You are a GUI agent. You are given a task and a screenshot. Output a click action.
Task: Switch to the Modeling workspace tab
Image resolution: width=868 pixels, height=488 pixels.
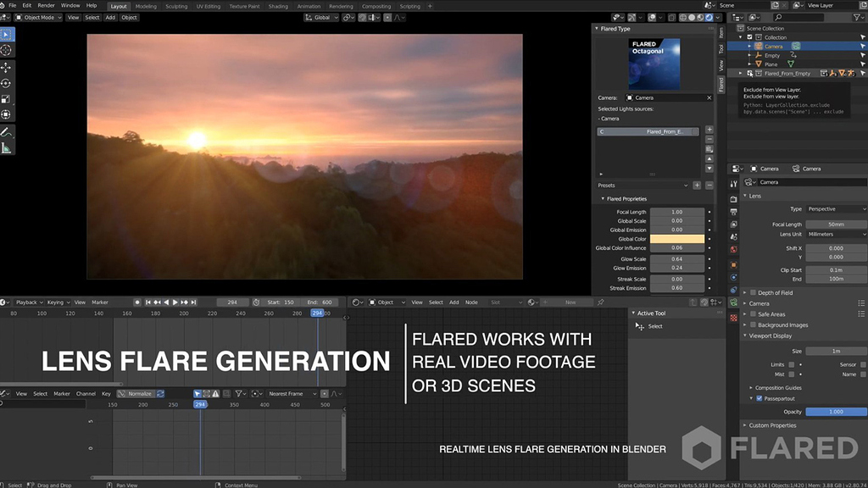coord(146,6)
